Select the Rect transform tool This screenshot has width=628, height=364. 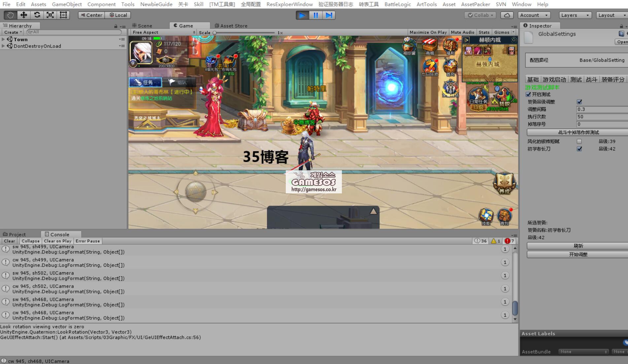click(x=63, y=15)
